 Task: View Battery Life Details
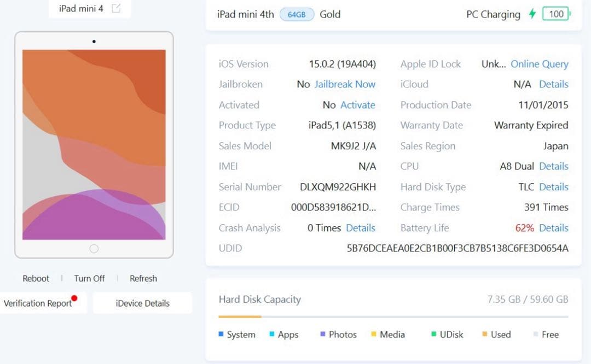point(554,228)
